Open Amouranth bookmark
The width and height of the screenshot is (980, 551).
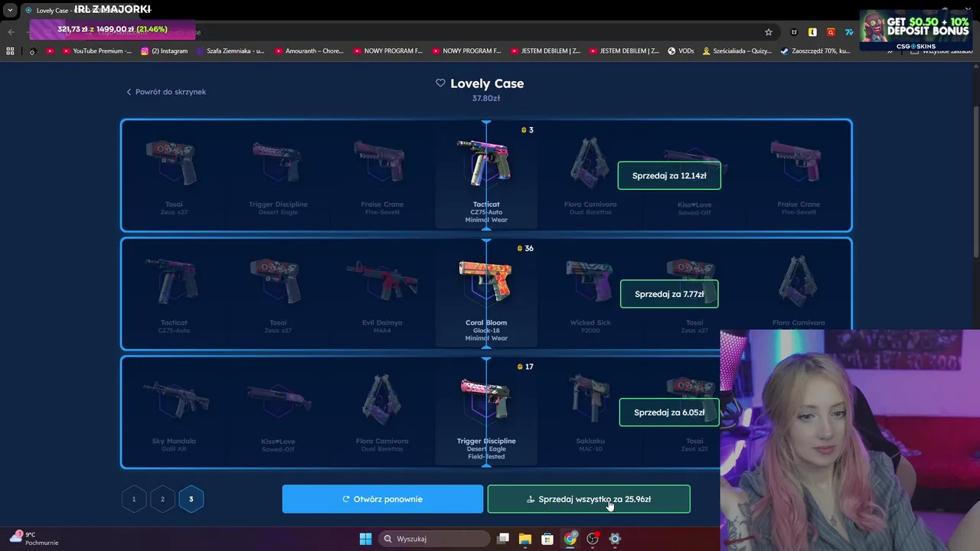coord(309,51)
